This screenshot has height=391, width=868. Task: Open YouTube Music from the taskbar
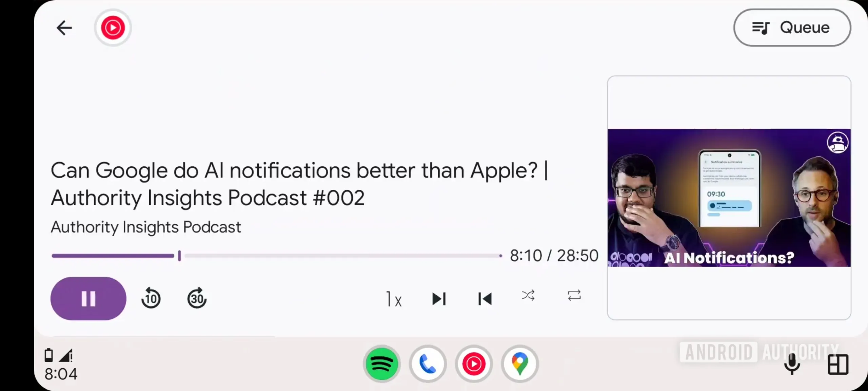click(x=474, y=364)
